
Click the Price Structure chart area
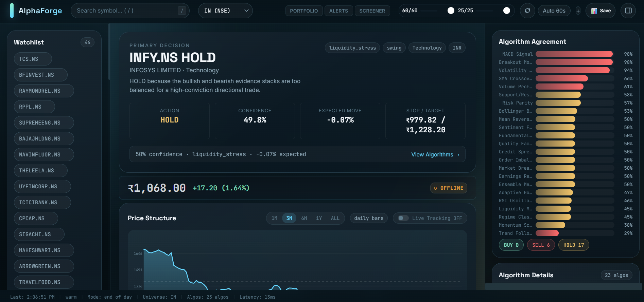(x=297, y=260)
